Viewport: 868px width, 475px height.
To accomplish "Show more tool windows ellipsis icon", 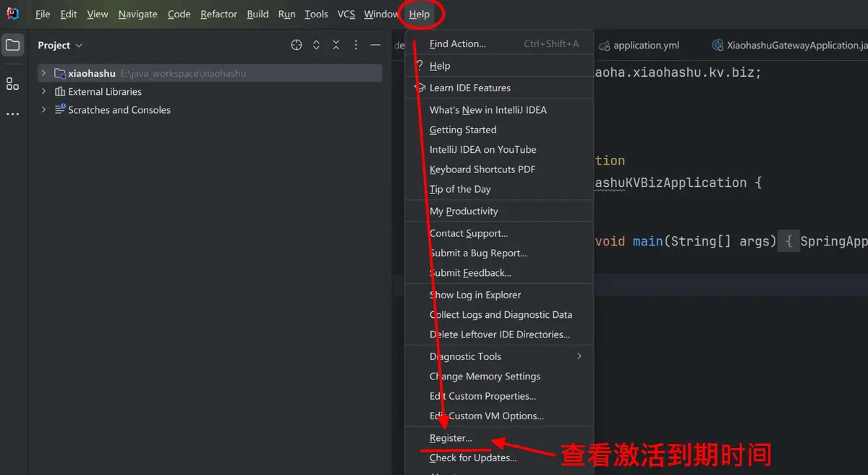I will coord(12,114).
